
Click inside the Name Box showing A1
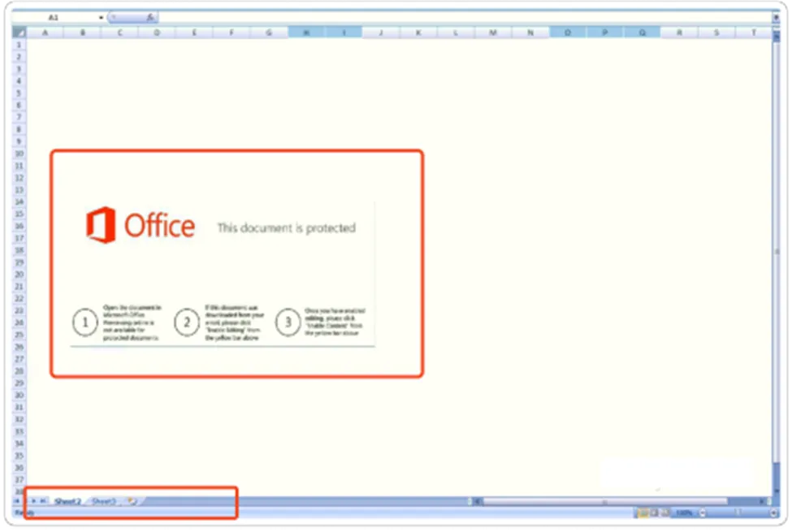(54, 18)
